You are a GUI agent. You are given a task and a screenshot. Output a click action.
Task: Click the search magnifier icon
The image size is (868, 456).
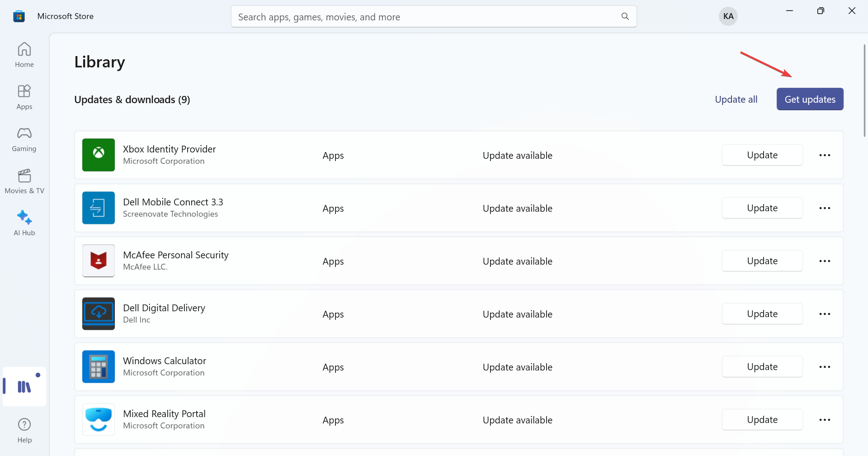point(625,16)
